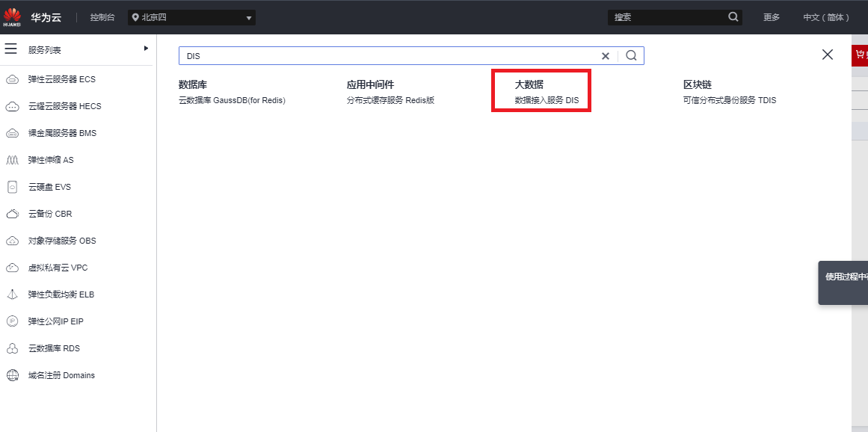Viewport: 868px width, 432px height.
Task: Click the 弹性负载均衡 ELB icon
Action: tap(12, 294)
